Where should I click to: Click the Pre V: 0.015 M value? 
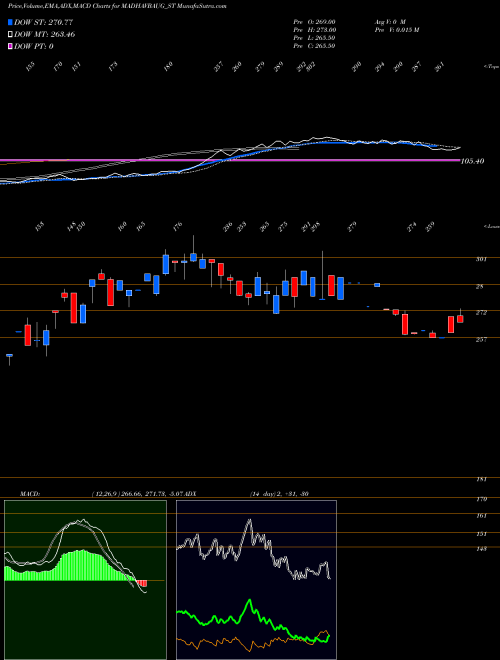[x=396, y=30]
